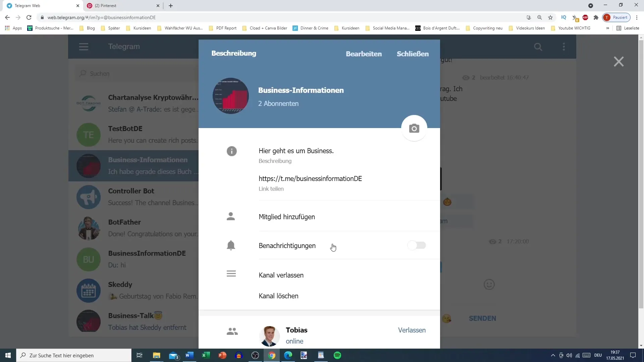Open the https://t.me/businessinformationDE share link

click(310, 179)
